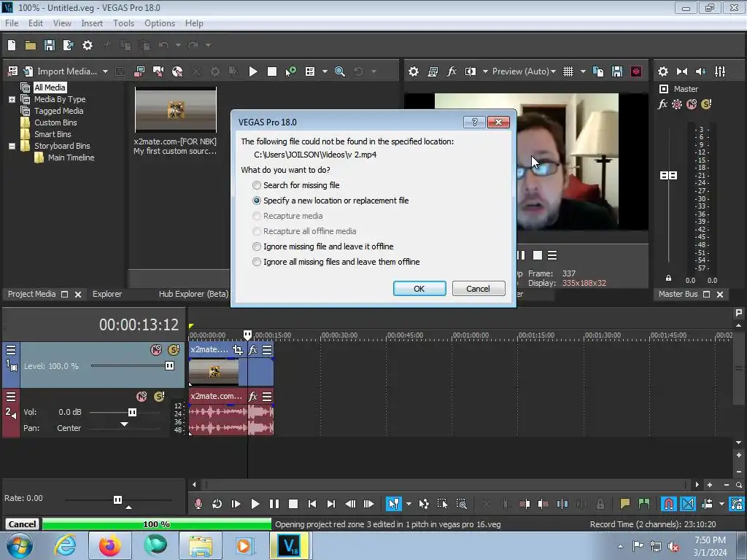Open the Project Media views dropdown arrow

[325, 71]
